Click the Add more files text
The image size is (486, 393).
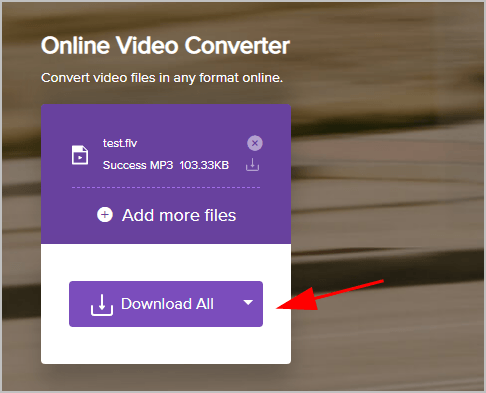tap(179, 215)
